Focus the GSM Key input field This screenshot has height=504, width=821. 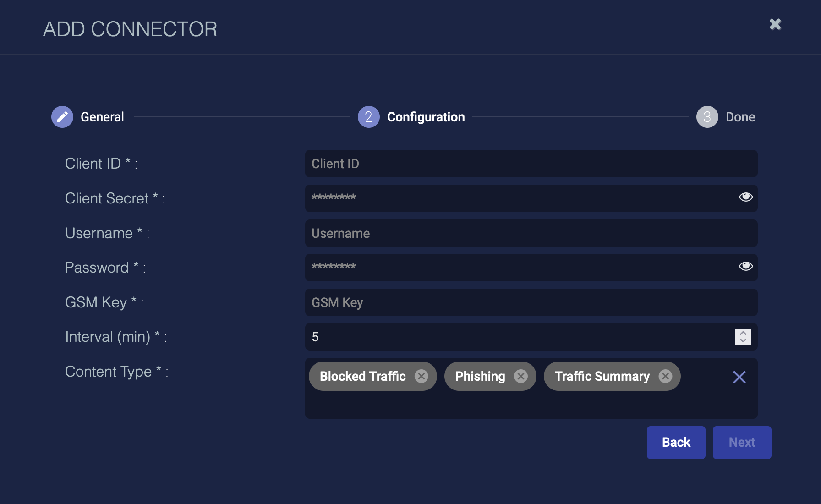(531, 302)
